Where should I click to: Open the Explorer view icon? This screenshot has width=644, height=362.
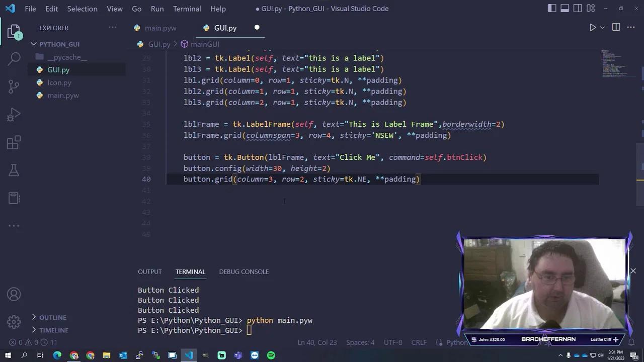(14, 31)
